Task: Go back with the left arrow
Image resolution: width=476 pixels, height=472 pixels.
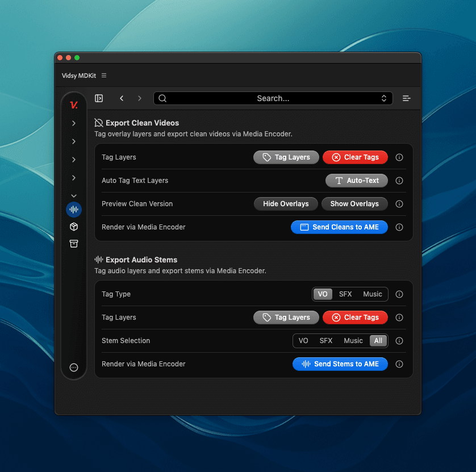Action: (x=122, y=98)
